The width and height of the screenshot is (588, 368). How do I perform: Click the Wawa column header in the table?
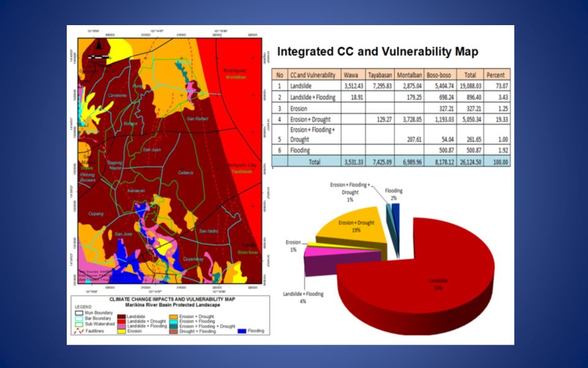[353, 75]
